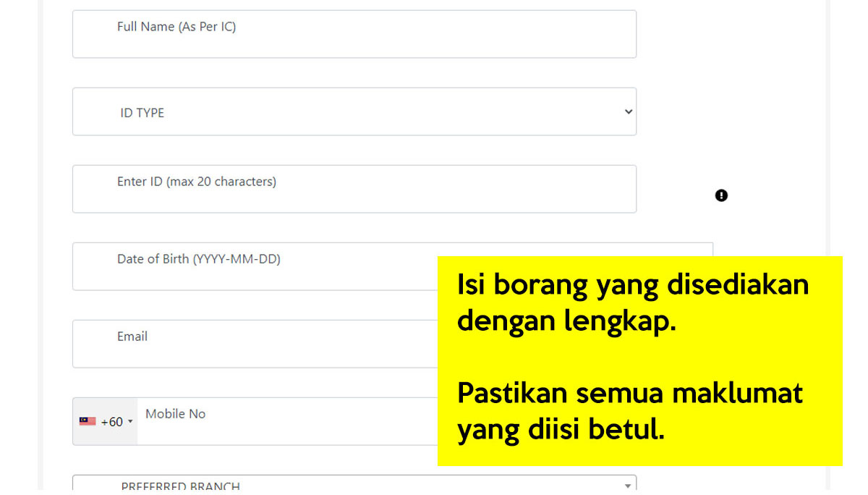Click the "Mobile No" placeholder label
Screen dimensions: 868x495
click(176, 414)
